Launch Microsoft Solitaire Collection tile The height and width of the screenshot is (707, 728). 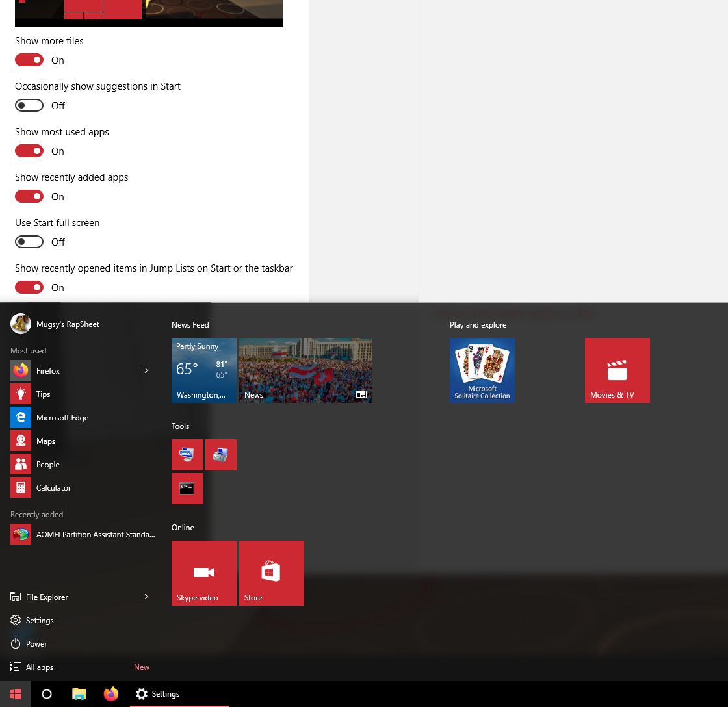(x=482, y=370)
